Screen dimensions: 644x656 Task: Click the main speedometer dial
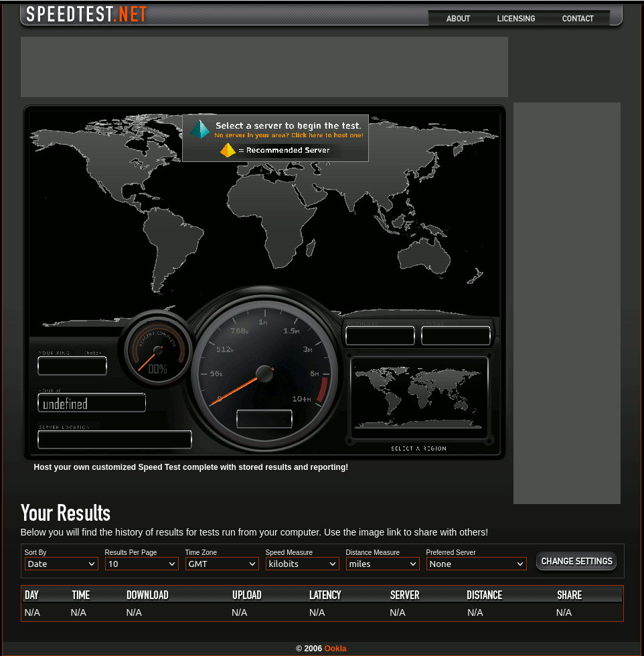coord(264,374)
